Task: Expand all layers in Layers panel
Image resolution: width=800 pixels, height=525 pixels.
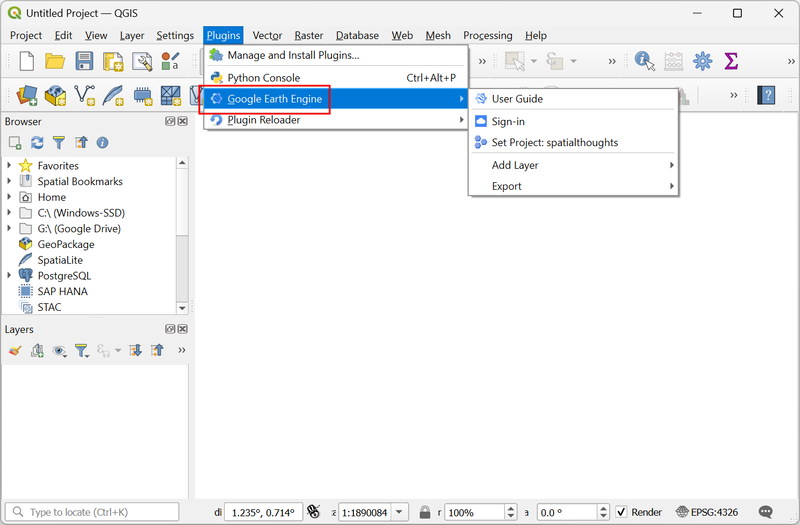Action: [x=135, y=351]
